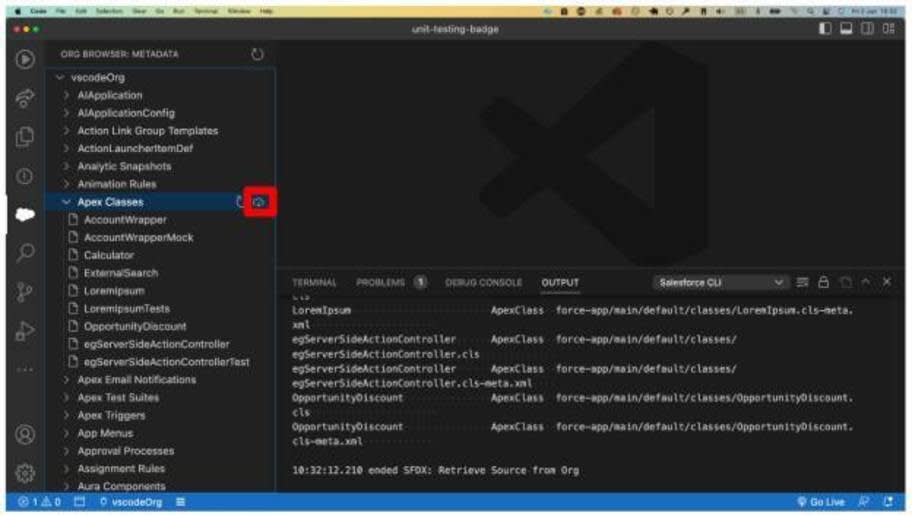Select the OpportunityDiscount class in tree
This screenshot has width=912, height=516.
tap(161, 327)
